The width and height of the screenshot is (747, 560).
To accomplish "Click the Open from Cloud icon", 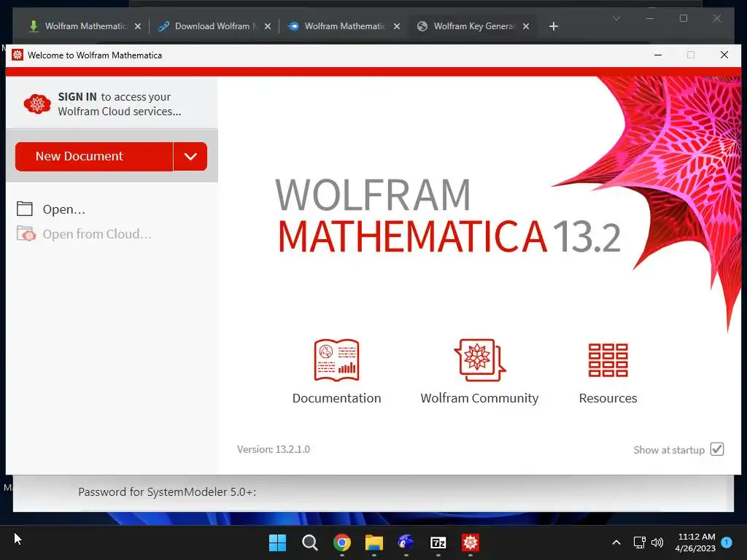I will pos(26,234).
